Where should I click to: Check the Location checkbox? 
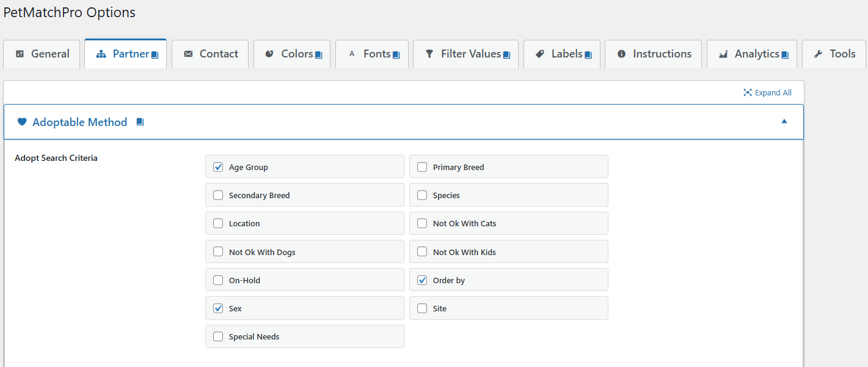point(218,223)
